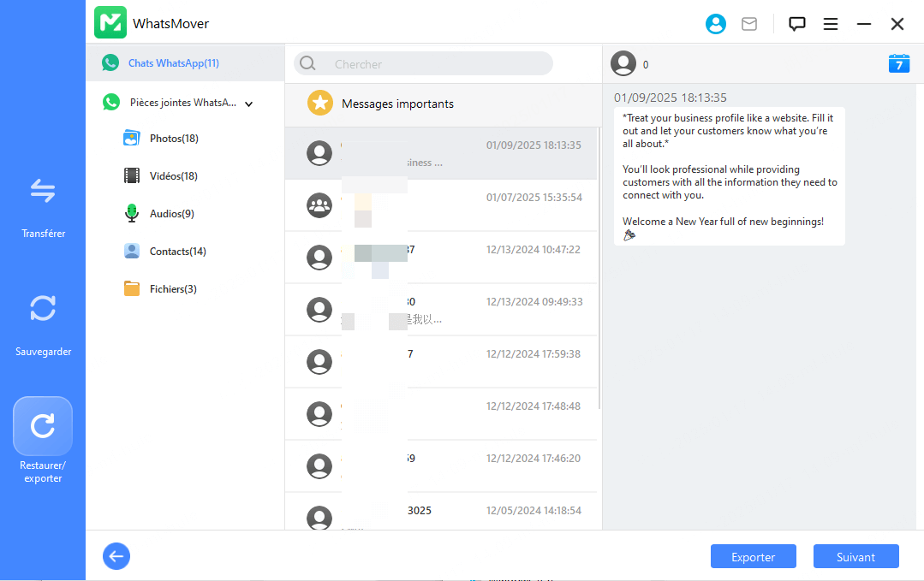Open the user account profile icon
This screenshot has height=581, width=924.
point(715,24)
